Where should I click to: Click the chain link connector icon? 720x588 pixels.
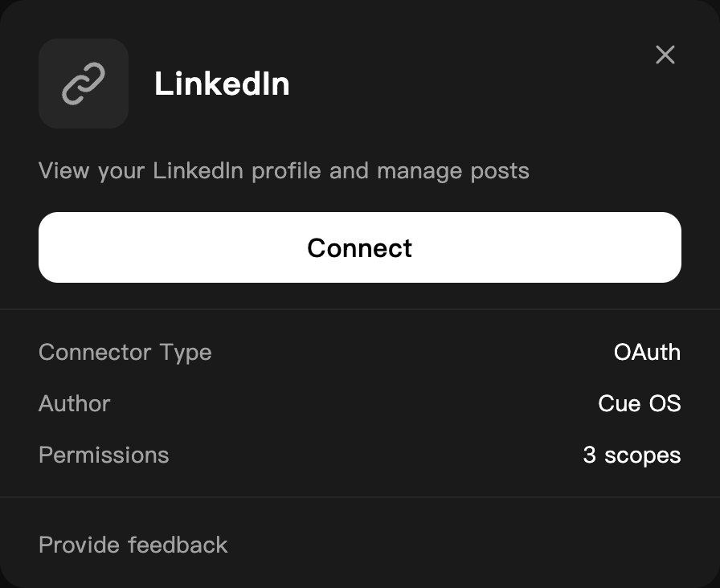tap(84, 84)
